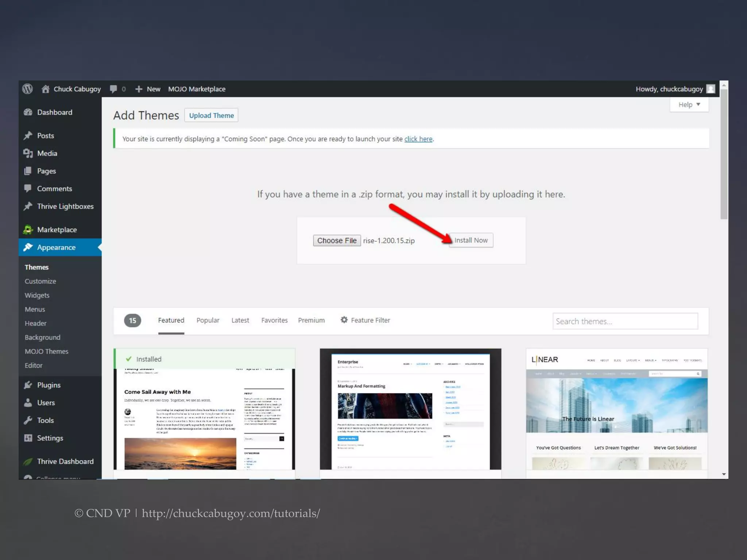Click the Feature Filter gear icon
This screenshot has height=560, width=747.
[344, 320]
